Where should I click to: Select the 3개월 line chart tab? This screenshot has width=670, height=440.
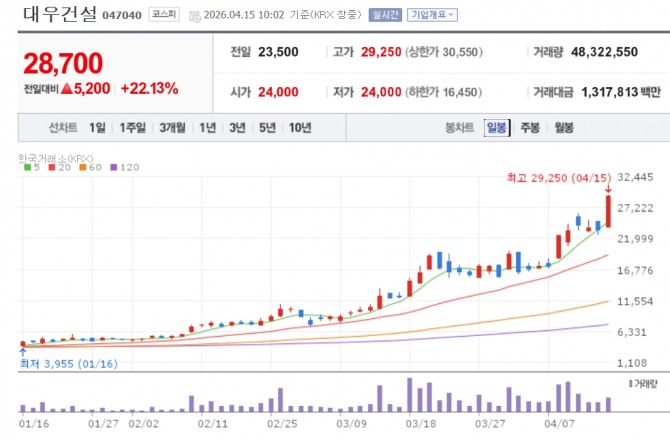[x=173, y=127]
